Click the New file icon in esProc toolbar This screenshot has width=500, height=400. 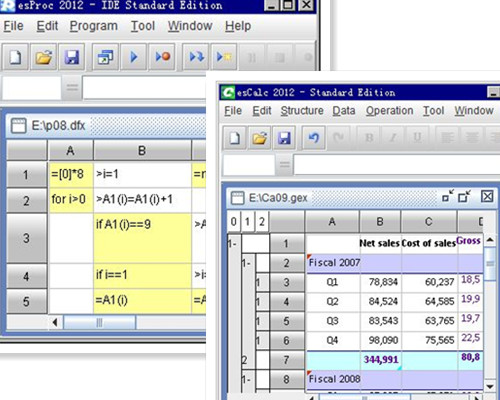pos(16,57)
